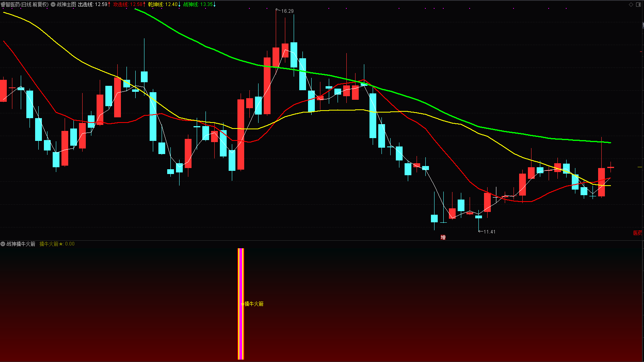This screenshot has width=644, height=362.
Task: Select the 战神主图 indicator name
Action: pos(66,4)
